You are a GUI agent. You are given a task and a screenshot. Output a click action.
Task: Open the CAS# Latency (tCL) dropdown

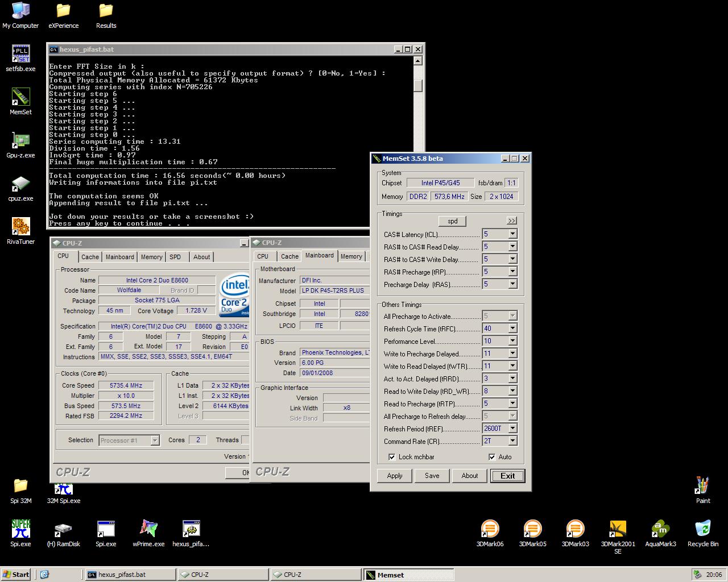[x=512, y=234]
